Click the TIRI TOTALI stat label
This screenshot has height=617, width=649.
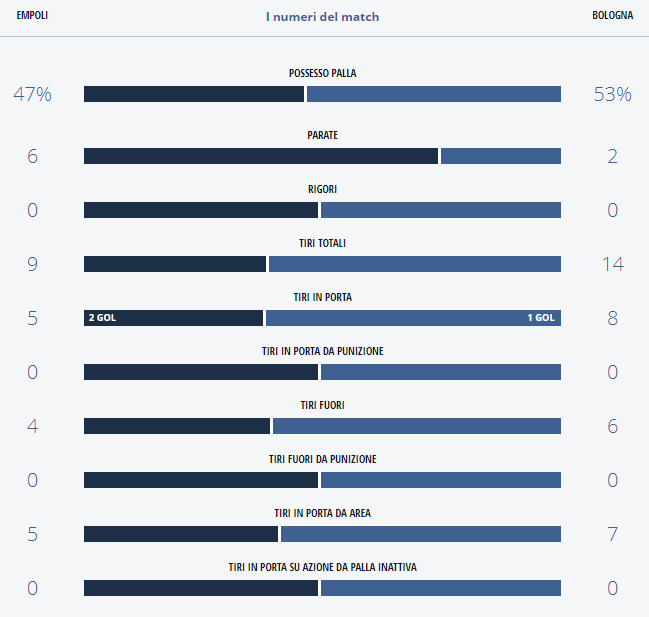(322, 243)
